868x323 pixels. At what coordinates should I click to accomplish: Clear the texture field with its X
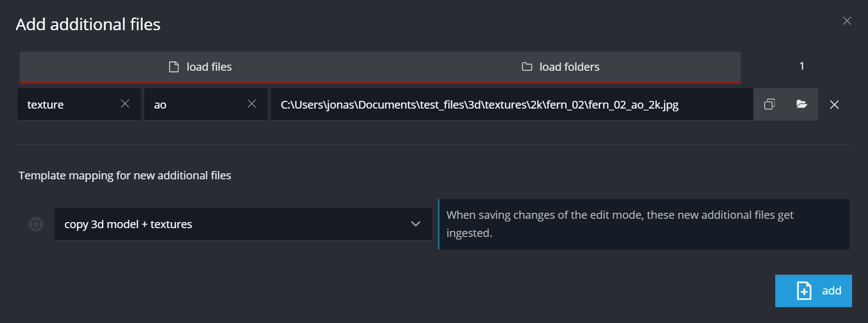(125, 104)
